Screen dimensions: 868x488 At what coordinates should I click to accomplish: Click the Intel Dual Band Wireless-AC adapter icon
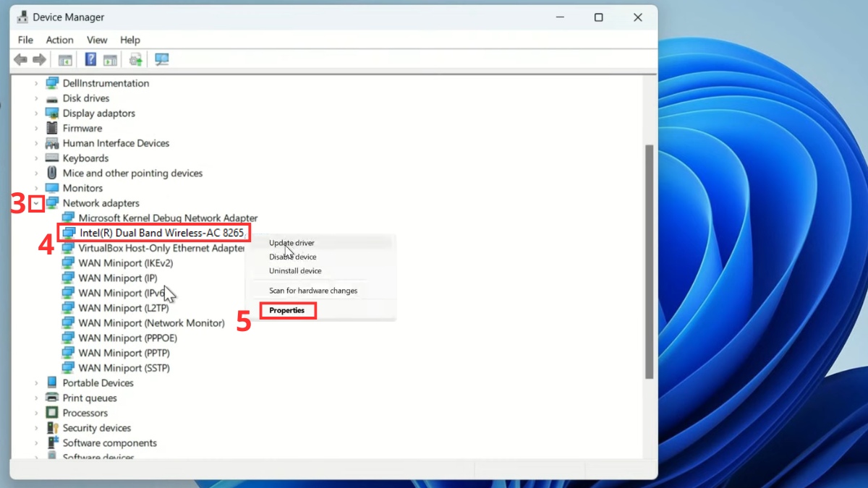(x=69, y=233)
